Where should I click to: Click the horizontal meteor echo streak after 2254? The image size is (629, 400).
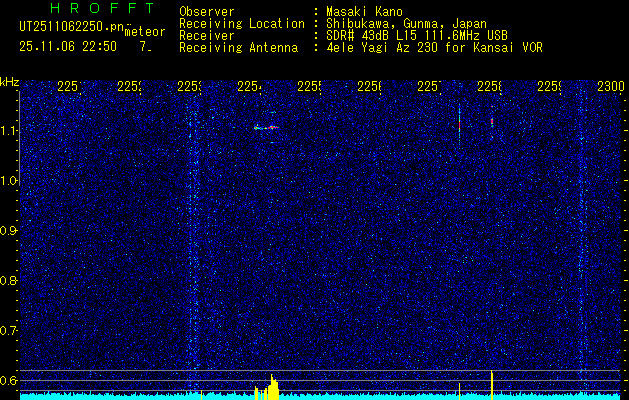point(266,128)
